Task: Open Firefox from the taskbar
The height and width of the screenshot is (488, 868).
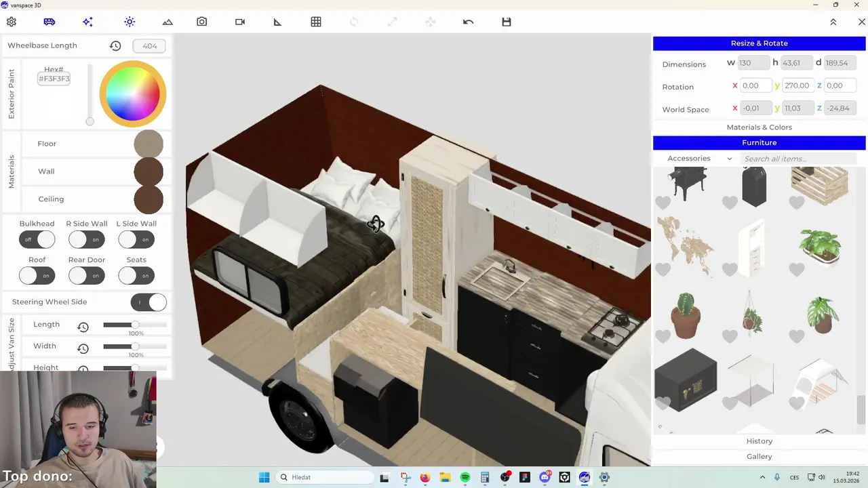Action: coord(425,477)
